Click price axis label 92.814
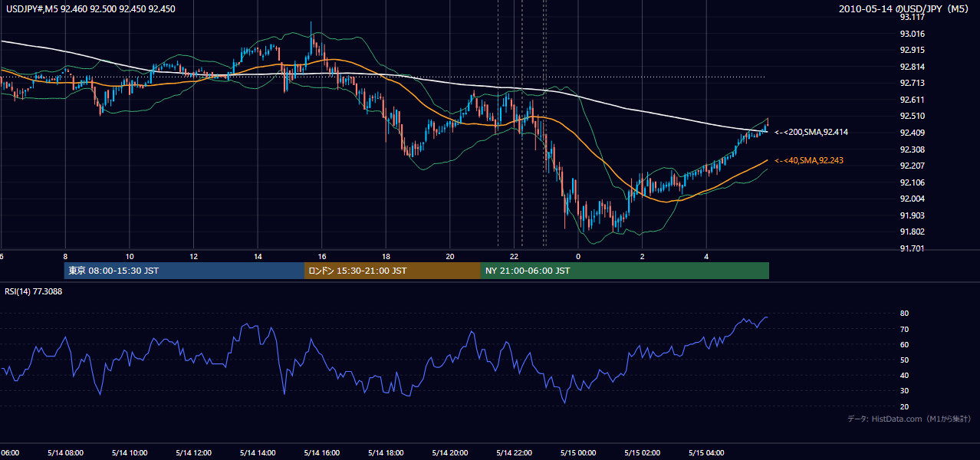This screenshot has width=980, height=460. point(912,67)
